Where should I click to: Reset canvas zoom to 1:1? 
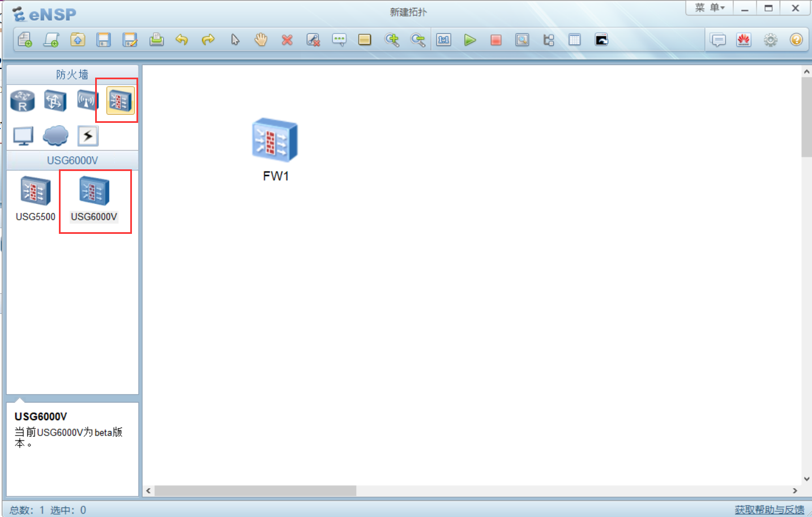point(443,40)
